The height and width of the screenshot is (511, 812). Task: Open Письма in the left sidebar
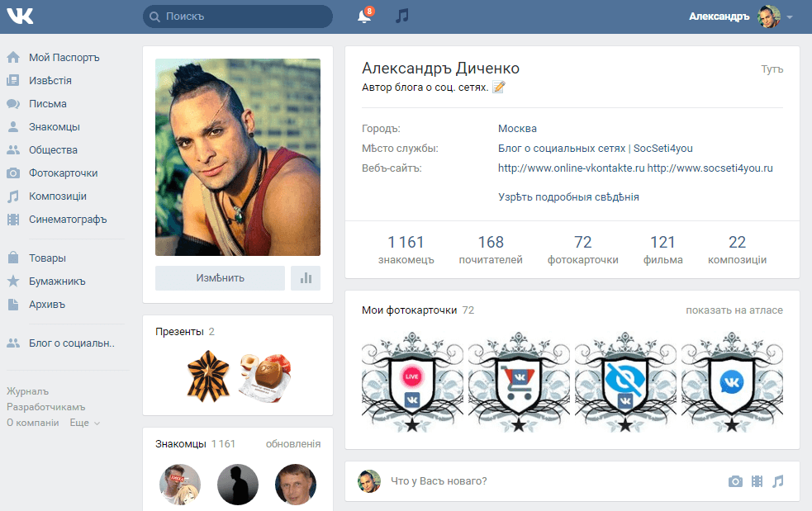pyautogui.click(x=48, y=103)
